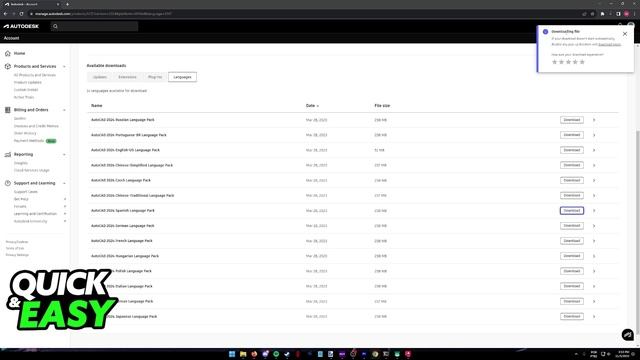Open Steam from the taskbar
The height and width of the screenshot is (360, 640).
point(287,354)
